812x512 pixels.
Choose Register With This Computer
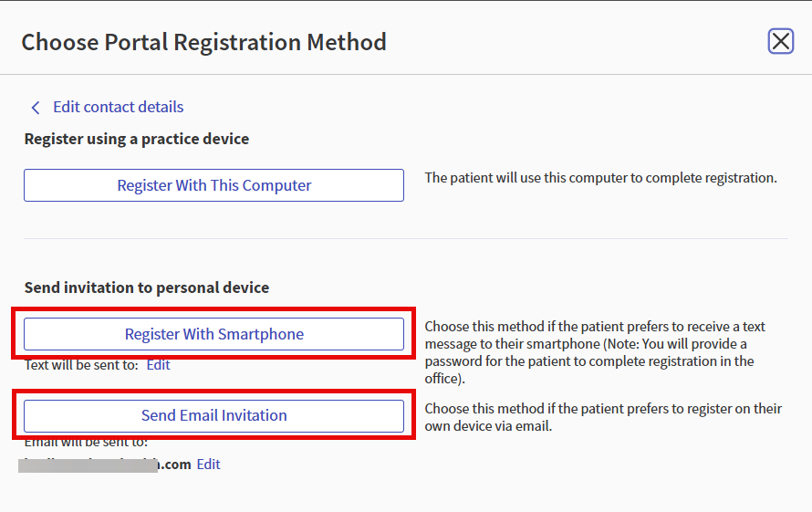coord(213,185)
